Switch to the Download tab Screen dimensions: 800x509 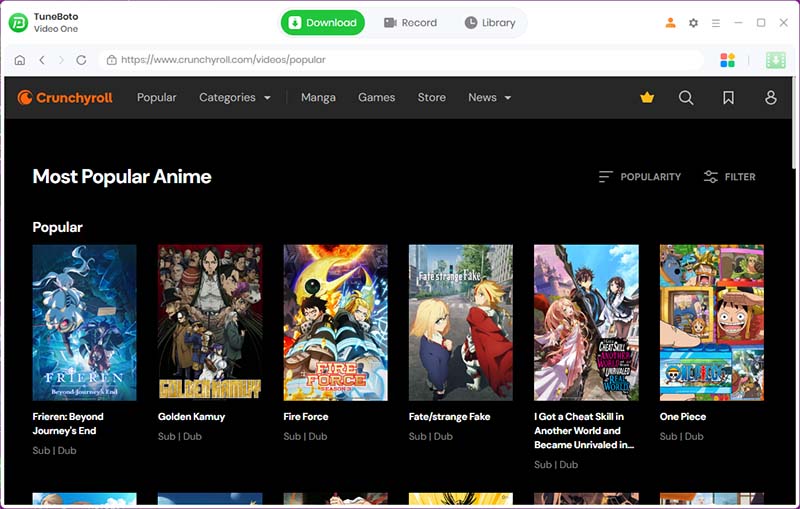click(323, 22)
